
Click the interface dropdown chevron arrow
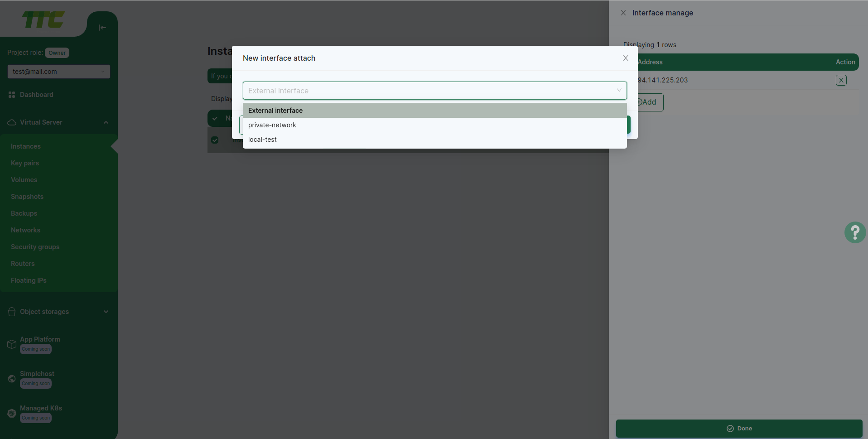pos(619,91)
